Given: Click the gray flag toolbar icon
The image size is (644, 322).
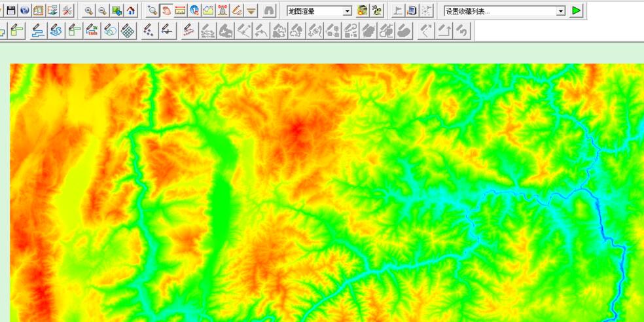Looking at the screenshot, I should 397,10.
